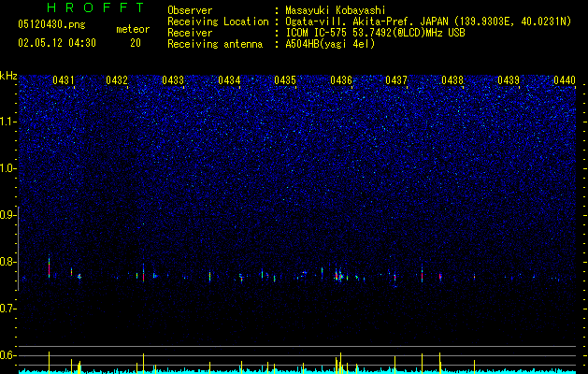Click the 1.0 kHz axis label
This screenshot has height=374, width=588.
[x=7, y=169]
